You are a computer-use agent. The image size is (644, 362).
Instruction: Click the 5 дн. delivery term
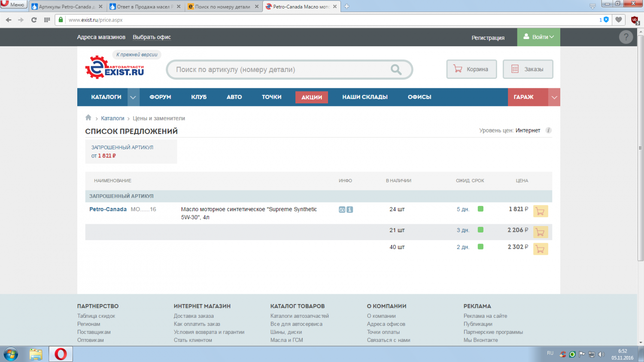click(463, 209)
